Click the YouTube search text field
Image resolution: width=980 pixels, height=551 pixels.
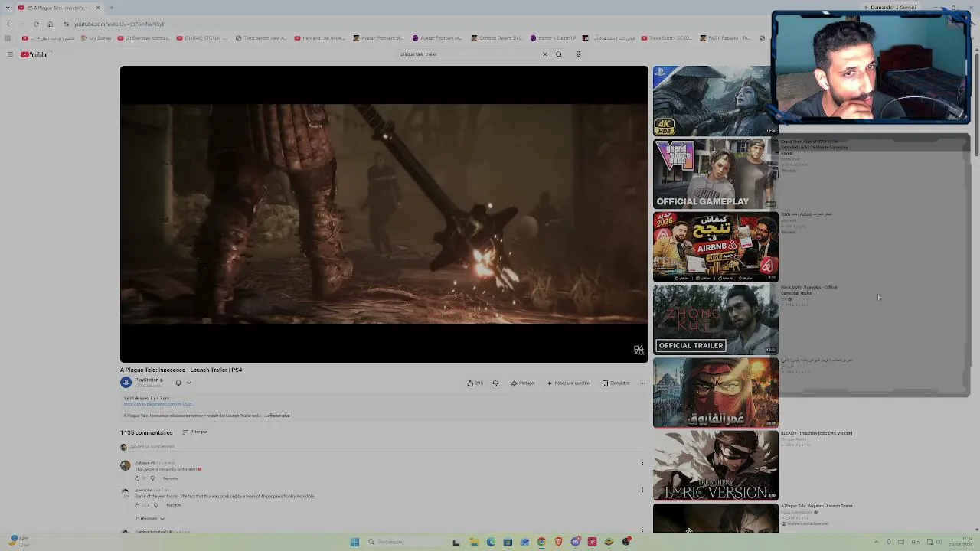coord(469,54)
